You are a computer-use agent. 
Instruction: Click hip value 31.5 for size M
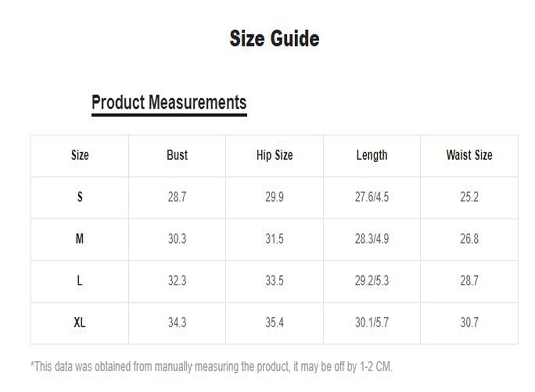click(274, 238)
